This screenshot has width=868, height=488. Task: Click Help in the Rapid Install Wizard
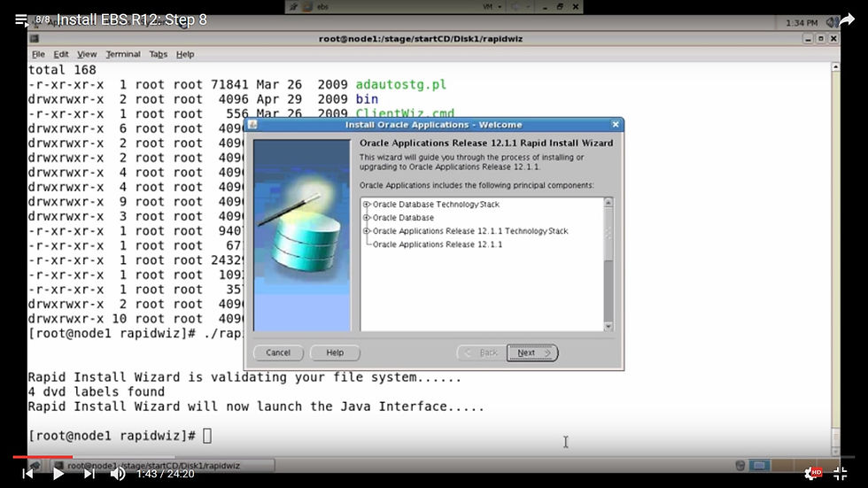coord(335,352)
